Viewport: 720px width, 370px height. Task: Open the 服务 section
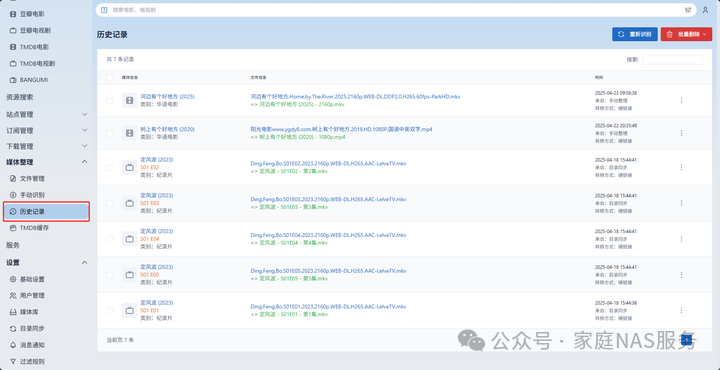pos(13,245)
